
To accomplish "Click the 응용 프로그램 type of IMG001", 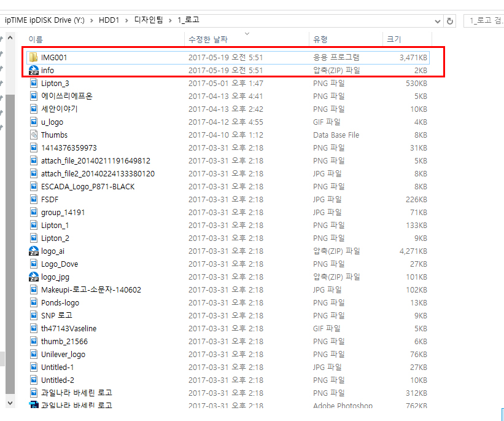I will tap(336, 57).
